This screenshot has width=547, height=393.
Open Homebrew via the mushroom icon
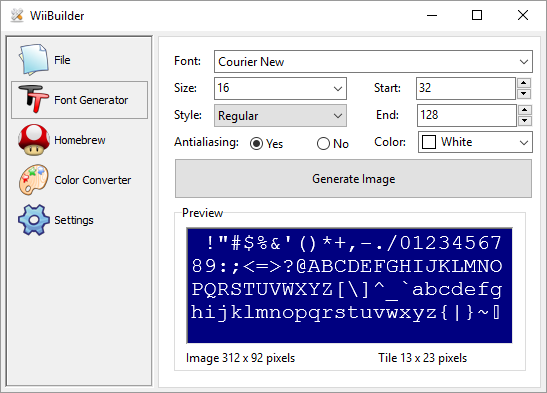point(33,140)
